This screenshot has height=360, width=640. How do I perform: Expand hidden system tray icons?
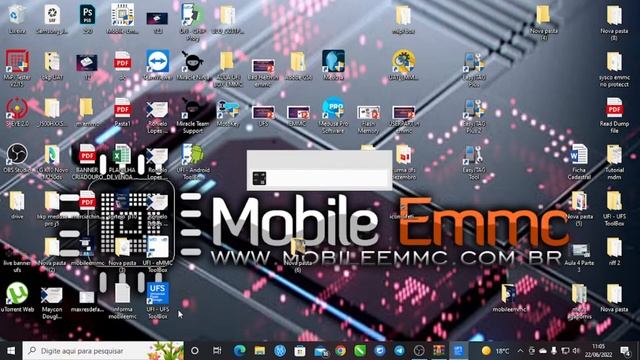520,351
